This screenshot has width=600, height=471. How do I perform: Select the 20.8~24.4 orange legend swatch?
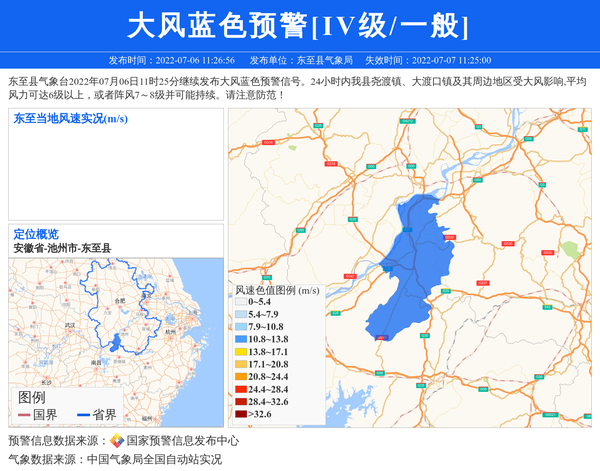click(x=240, y=377)
